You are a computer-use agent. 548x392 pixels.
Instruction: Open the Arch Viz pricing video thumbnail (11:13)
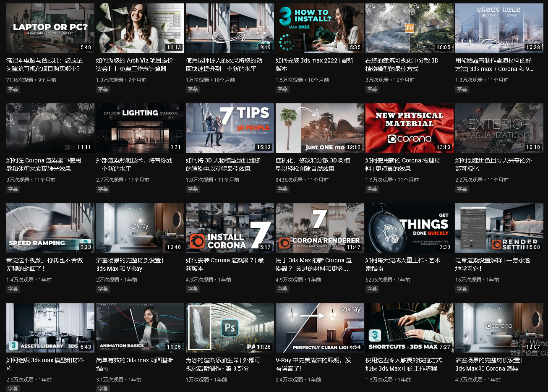click(140, 28)
